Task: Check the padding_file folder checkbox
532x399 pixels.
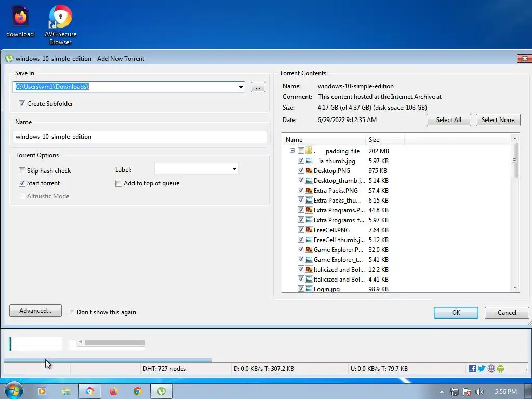Action: pyautogui.click(x=301, y=150)
